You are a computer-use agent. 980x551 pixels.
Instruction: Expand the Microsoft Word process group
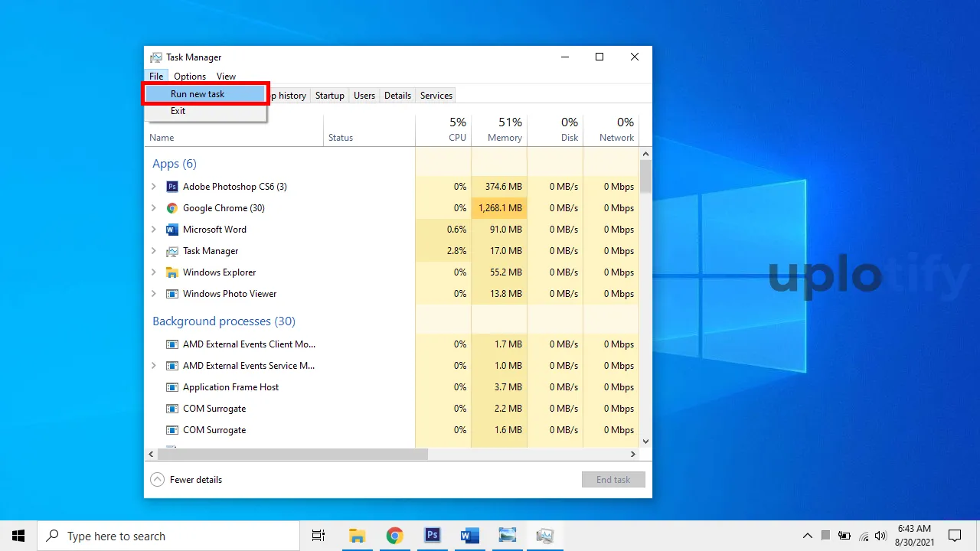click(153, 230)
